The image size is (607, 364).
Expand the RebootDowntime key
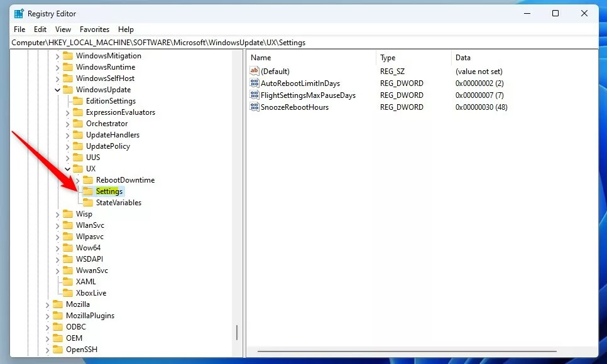click(x=77, y=180)
